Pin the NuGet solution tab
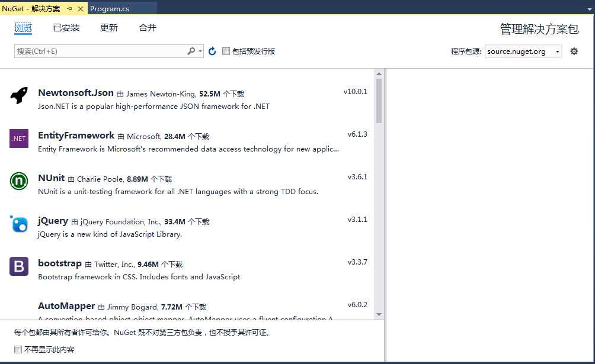 (x=69, y=8)
